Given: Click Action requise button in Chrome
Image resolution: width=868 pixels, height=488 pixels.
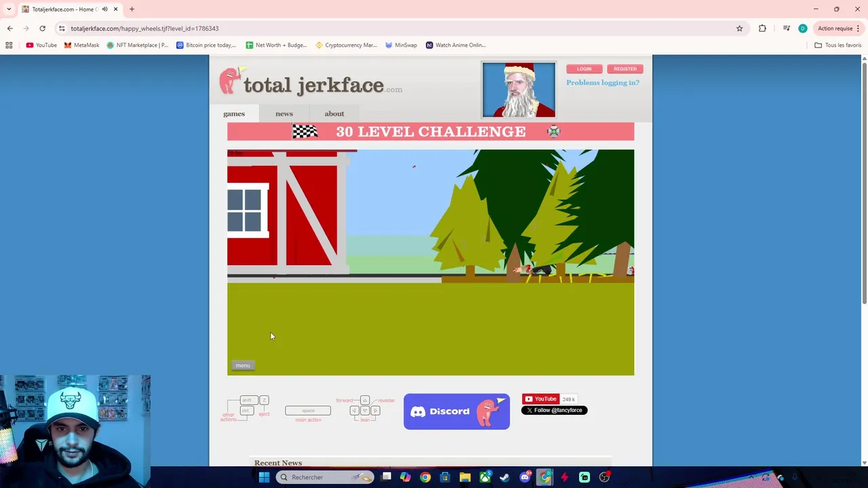Looking at the screenshot, I should click(x=839, y=28).
